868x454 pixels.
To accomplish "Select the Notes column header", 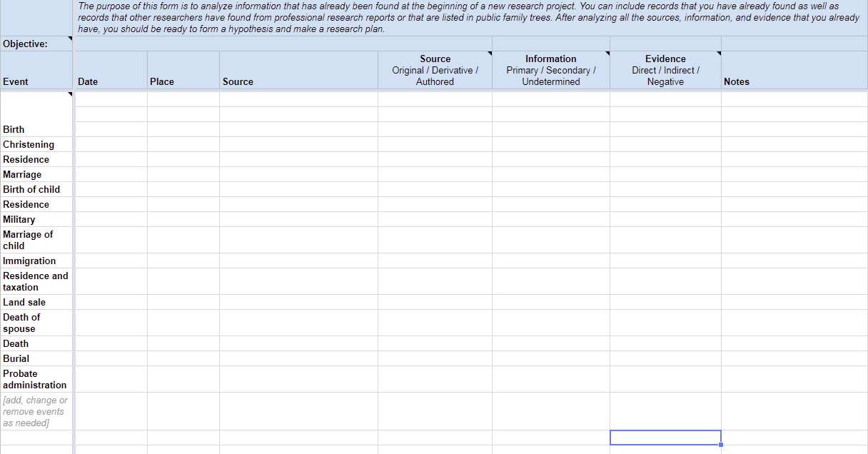I will (x=794, y=70).
